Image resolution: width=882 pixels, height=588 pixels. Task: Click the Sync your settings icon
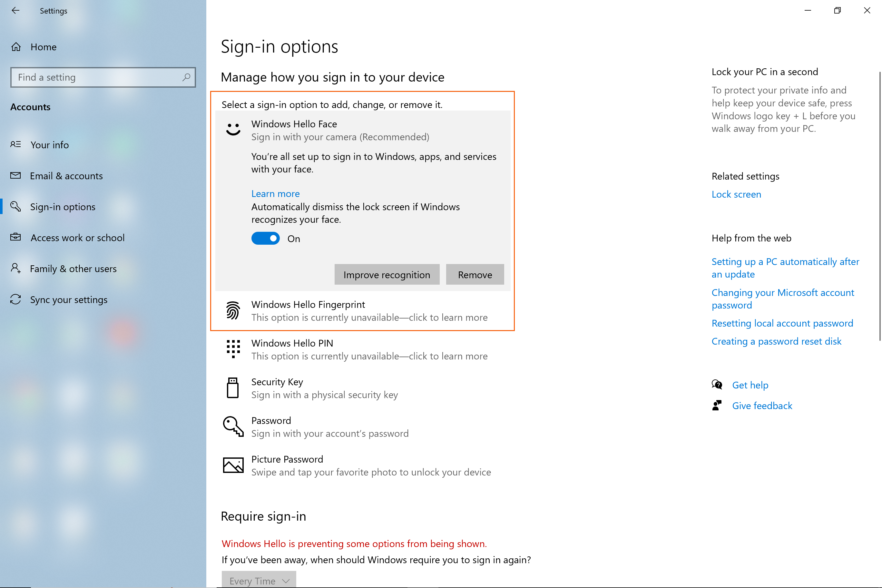click(15, 299)
